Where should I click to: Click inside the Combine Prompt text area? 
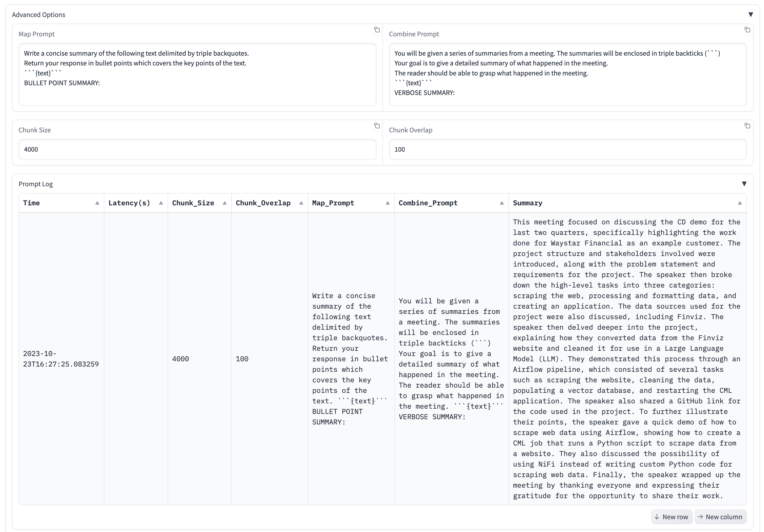point(567,74)
